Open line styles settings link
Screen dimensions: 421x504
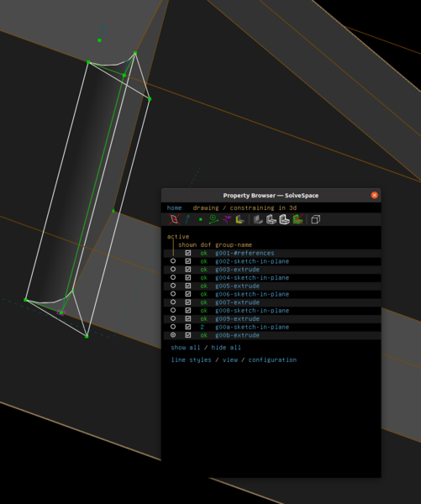point(191,360)
